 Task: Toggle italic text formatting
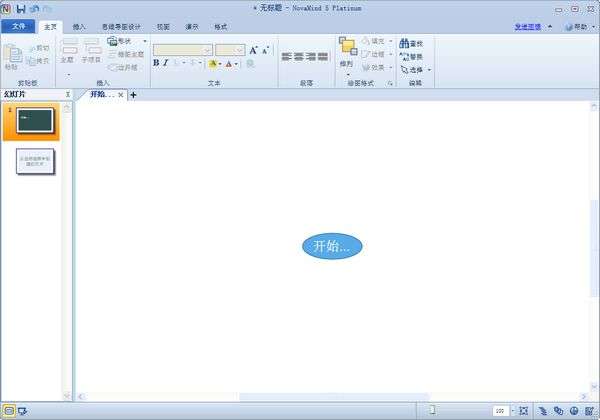point(165,63)
